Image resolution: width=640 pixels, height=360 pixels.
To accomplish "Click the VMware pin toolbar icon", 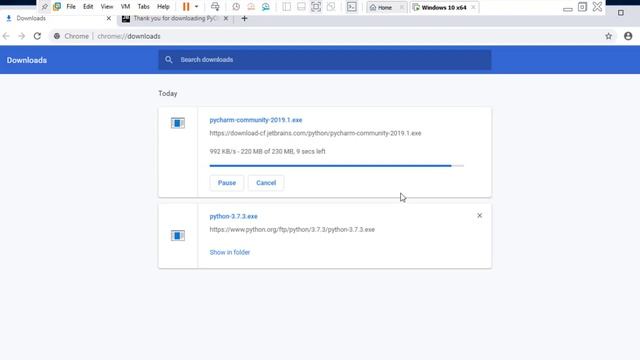I will coord(45,7).
